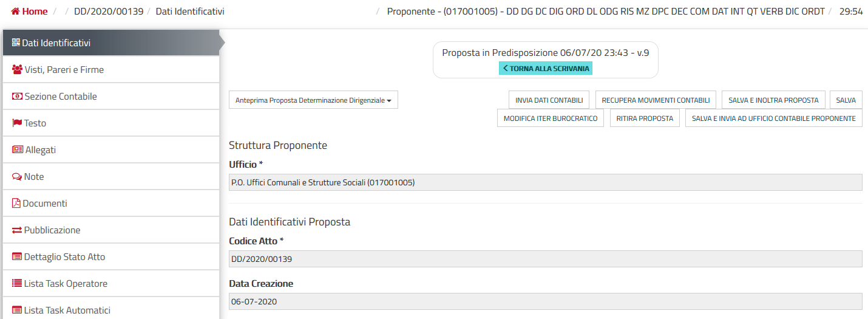Click the Sezione Contabile money icon
The height and width of the screenshot is (319, 868).
click(17, 97)
